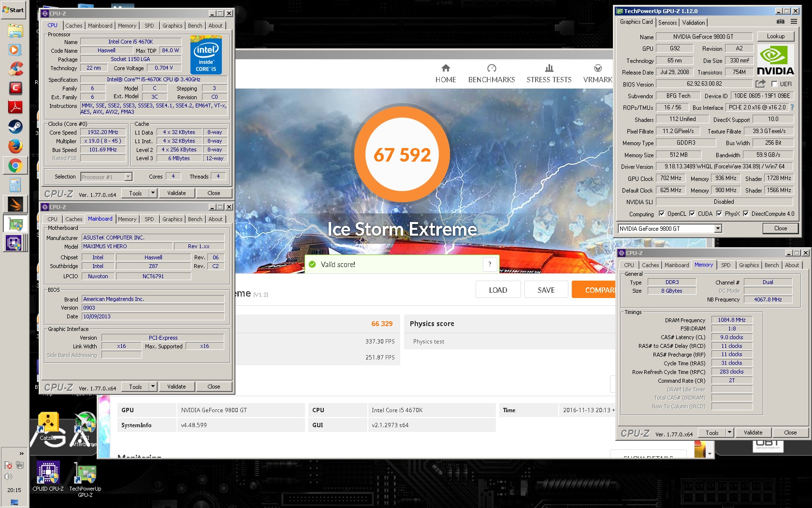This screenshot has height=508, width=812.
Task: Open Google Chrome from the taskbar
Action: [15, 166]
